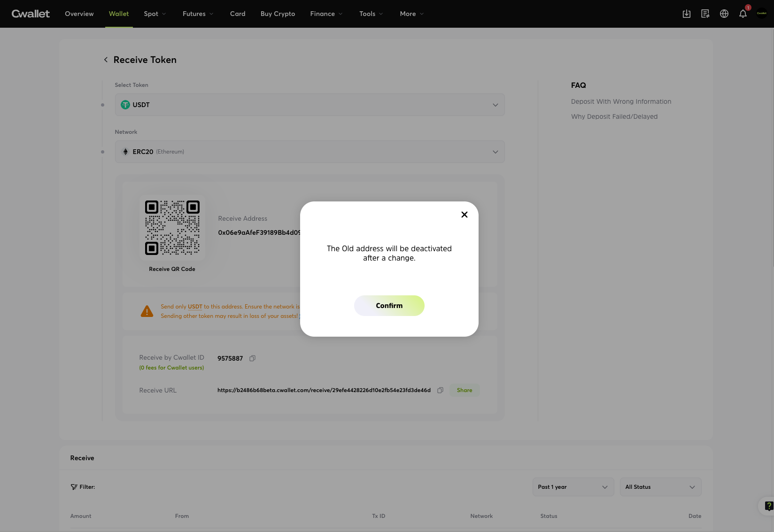Expand the ERC20 network dropdown
The width and height of the screenshot is (774, 532).
(x=310, y=152)
